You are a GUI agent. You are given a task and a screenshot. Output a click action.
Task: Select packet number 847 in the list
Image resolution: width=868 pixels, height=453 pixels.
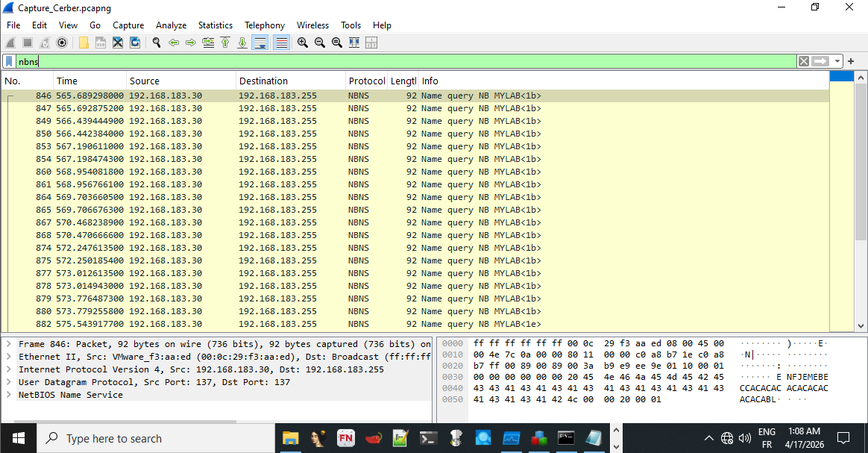[x=415, y=108]
